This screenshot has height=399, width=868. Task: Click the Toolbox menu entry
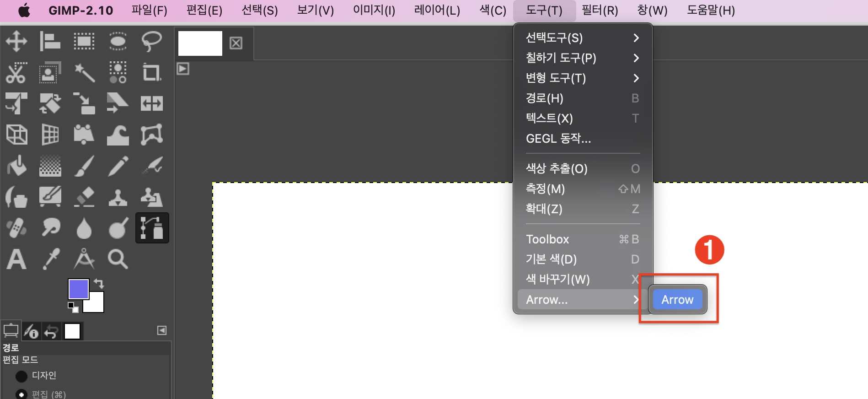point(583,239)
